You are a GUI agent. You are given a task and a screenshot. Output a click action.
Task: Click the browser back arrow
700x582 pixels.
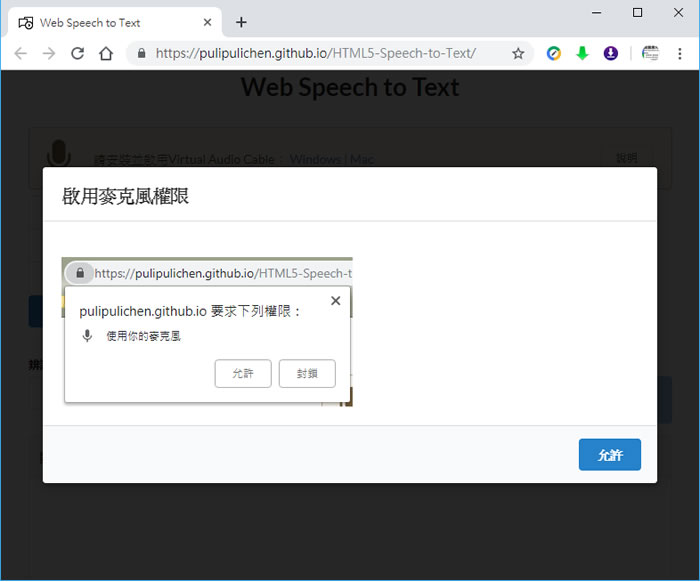(21, 54)
